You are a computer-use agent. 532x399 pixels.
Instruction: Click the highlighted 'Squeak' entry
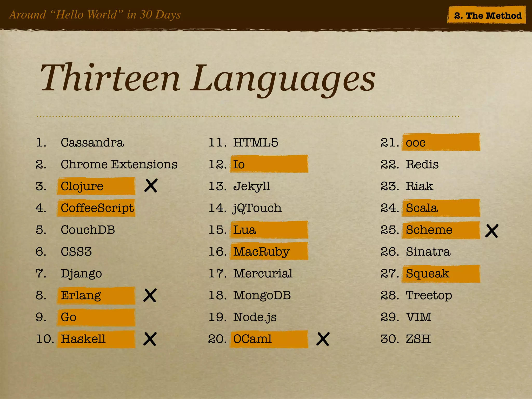click(441, 274)
